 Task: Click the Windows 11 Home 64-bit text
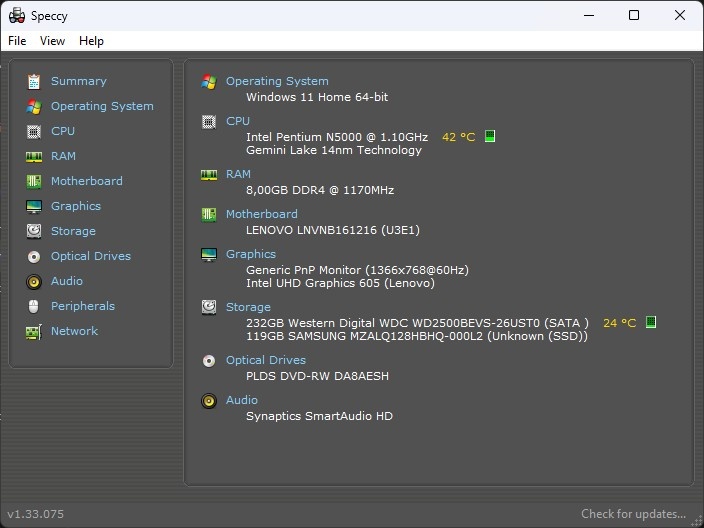click(317, 97)
